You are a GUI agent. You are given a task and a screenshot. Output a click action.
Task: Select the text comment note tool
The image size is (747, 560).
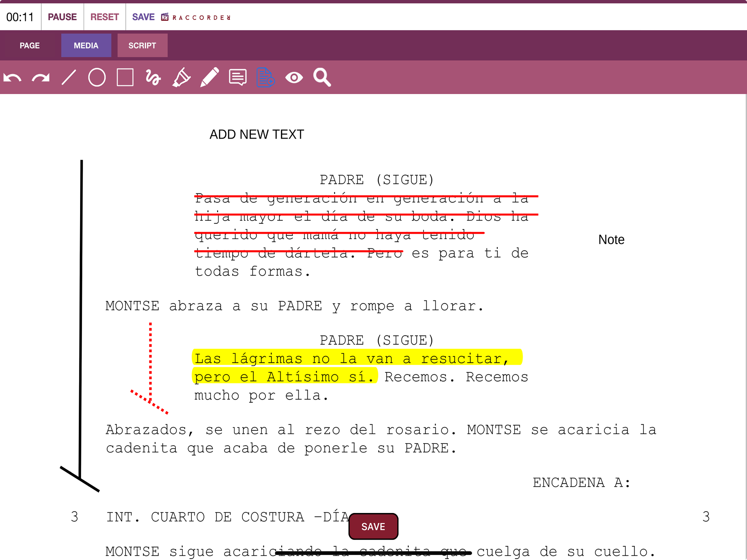[238, 77]
